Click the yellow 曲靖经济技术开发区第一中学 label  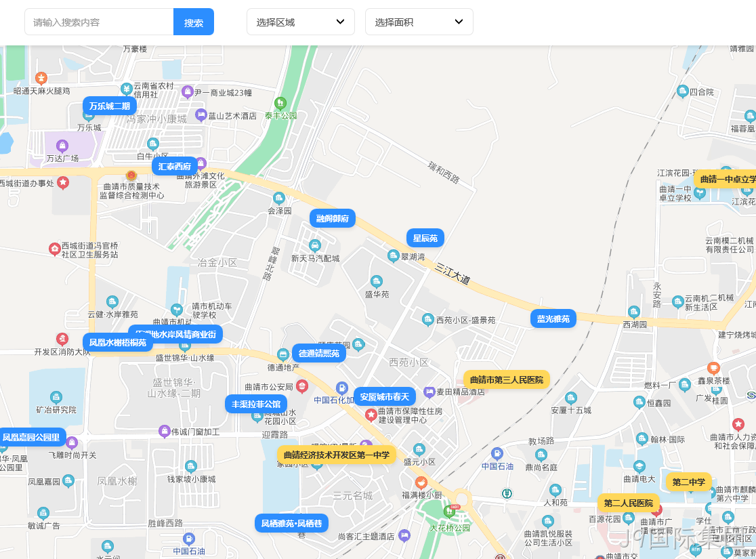(x=337, y=455)
